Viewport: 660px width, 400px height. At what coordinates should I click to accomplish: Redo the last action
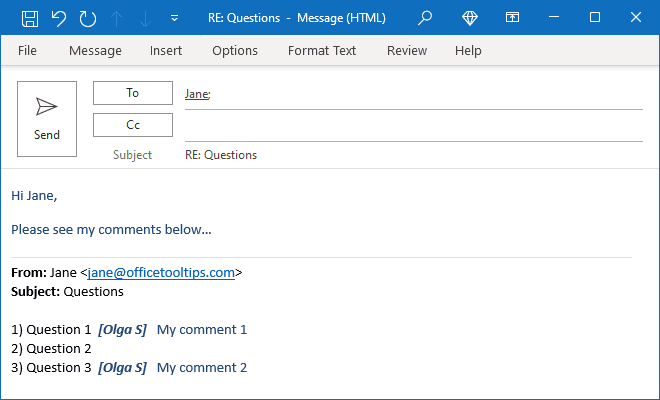(88, 19)
